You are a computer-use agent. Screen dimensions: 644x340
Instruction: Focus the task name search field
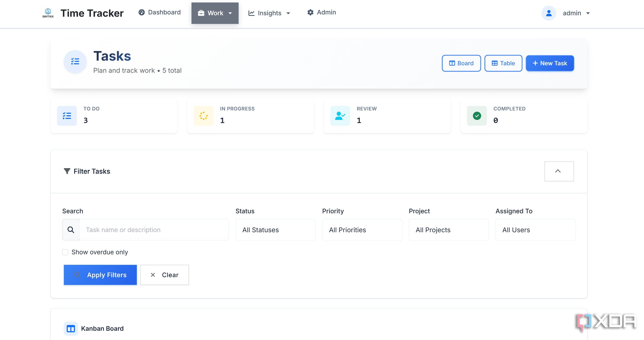154,230
